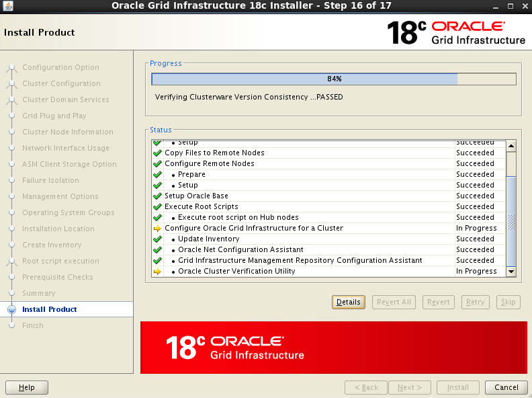Select Management Options step
Screen dimensions: 532x398
(x=60, y=196)
